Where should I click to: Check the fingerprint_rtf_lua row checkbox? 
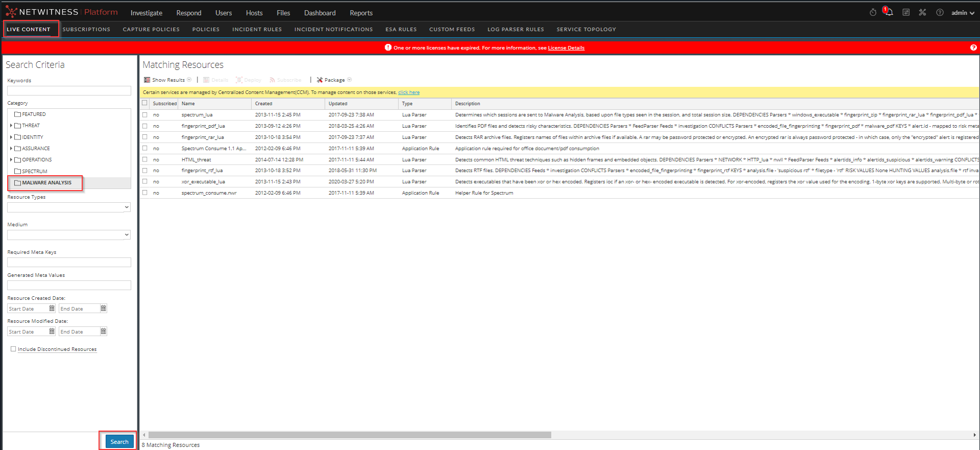tap(145, 170)
